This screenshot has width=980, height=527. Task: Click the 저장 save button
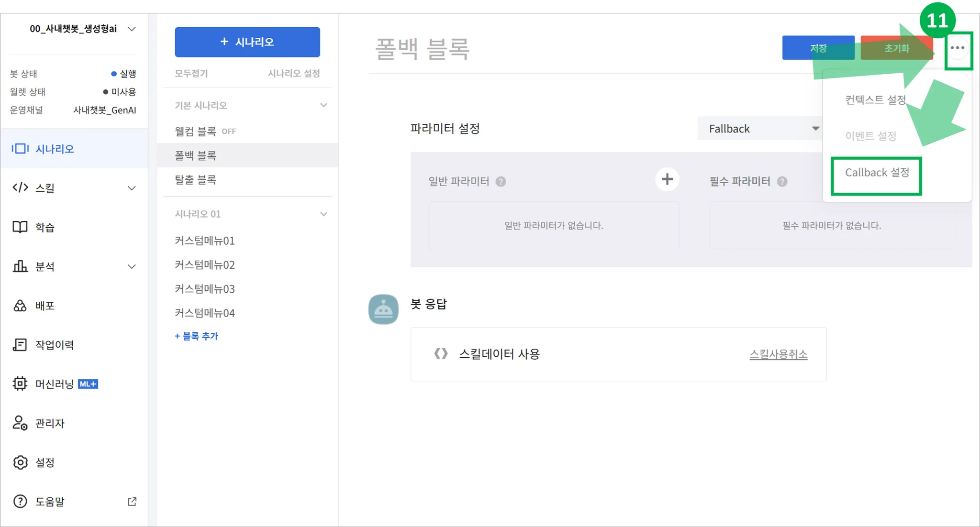pyautogui.click(x=818, y=48)
